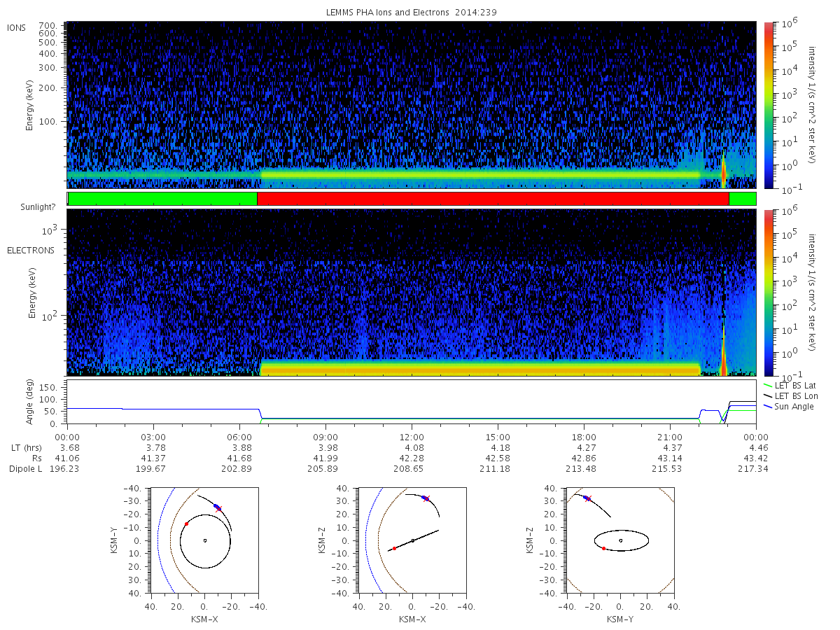Click the electrons panel Energy (keV) axis label
The height and width of the screenshot is (630, 840).
click(32, 294)
